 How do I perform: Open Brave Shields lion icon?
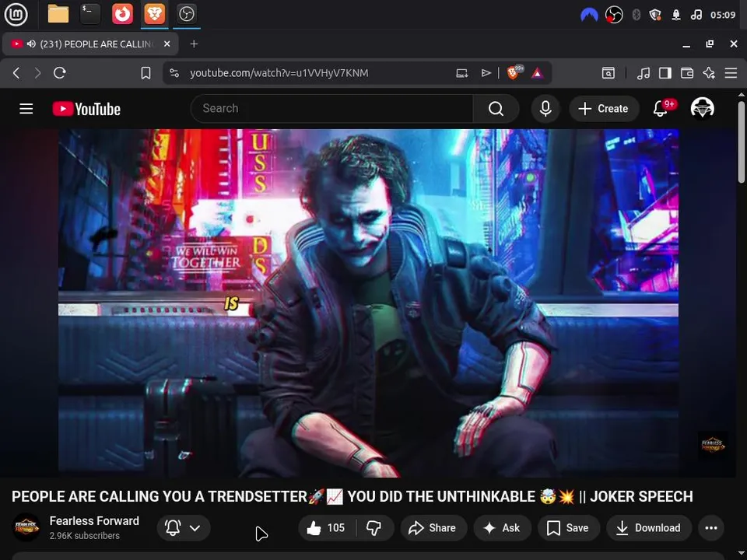click(514, 72)
